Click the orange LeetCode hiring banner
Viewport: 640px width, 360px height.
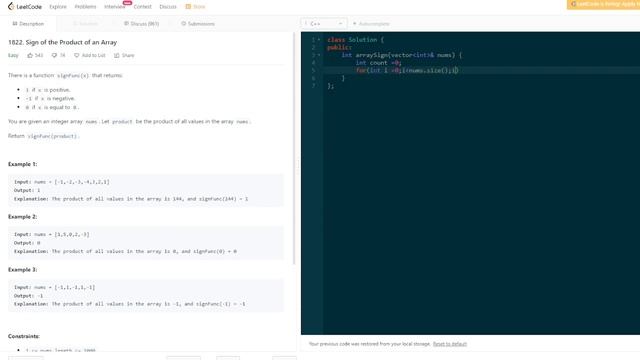coord(603,4)
